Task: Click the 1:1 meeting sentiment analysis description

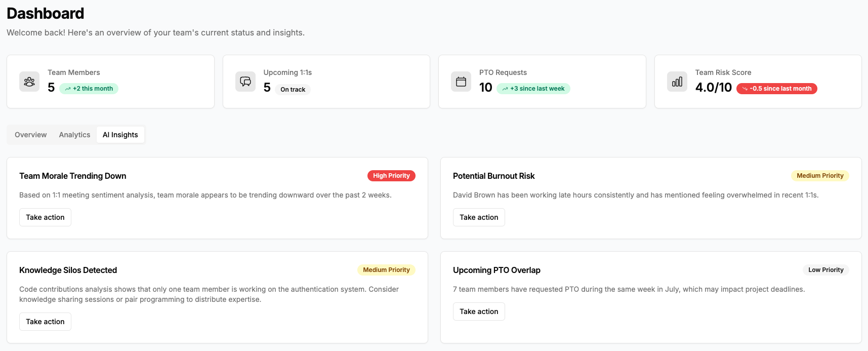Action: 205,195
